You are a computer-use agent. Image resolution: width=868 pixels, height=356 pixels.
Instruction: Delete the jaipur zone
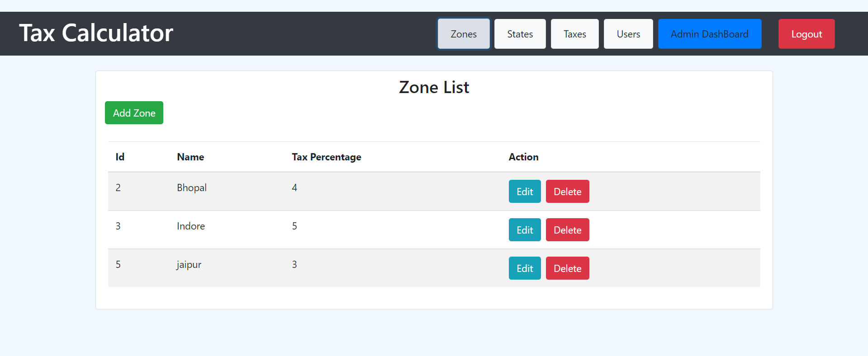(568, 268)
